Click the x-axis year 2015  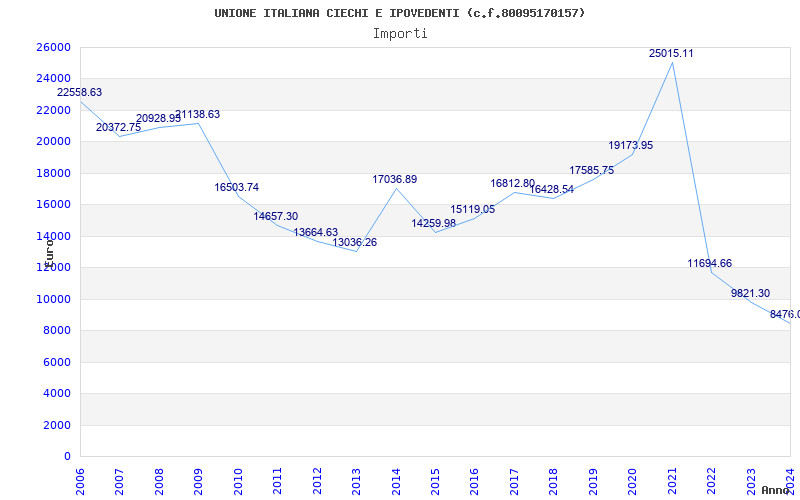point(435,482)
